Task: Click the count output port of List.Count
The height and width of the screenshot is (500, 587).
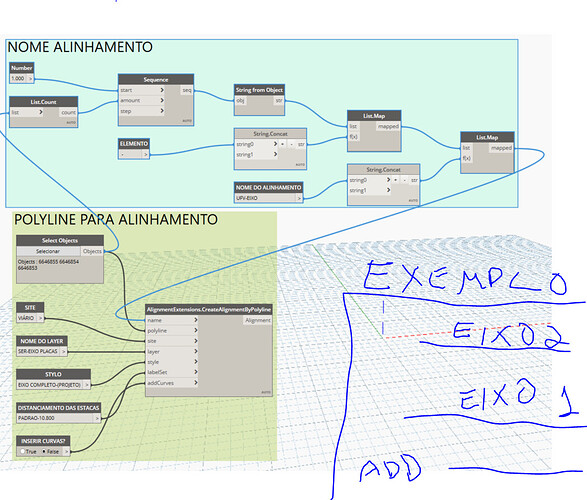Action: pyautogui.click(x=68, y=112)
